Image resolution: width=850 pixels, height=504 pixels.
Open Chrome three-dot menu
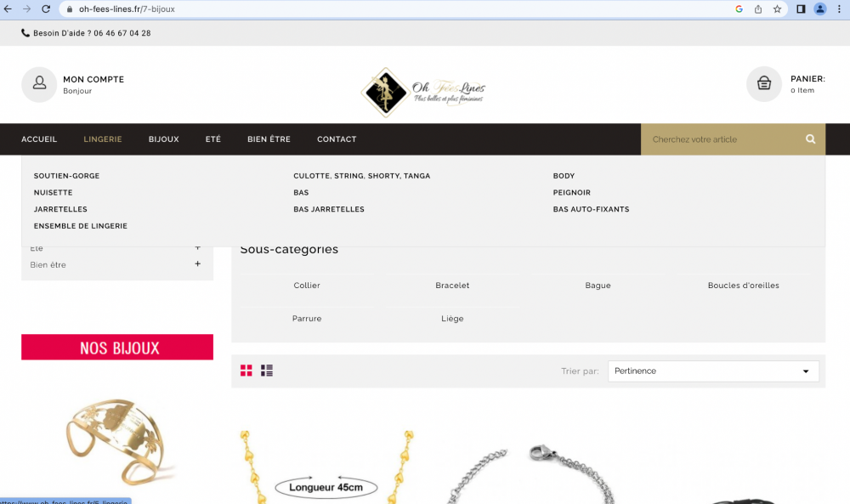[839, 9]
